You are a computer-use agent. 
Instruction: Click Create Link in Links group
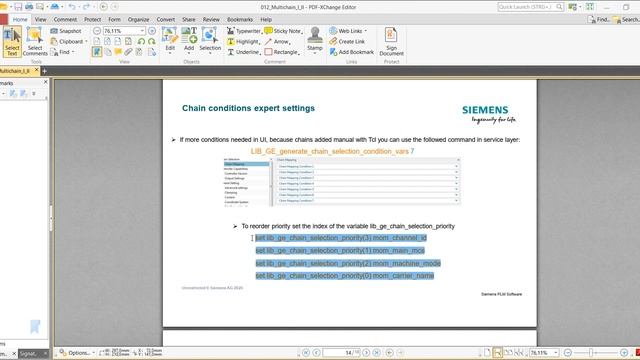[x=347, y=42]
